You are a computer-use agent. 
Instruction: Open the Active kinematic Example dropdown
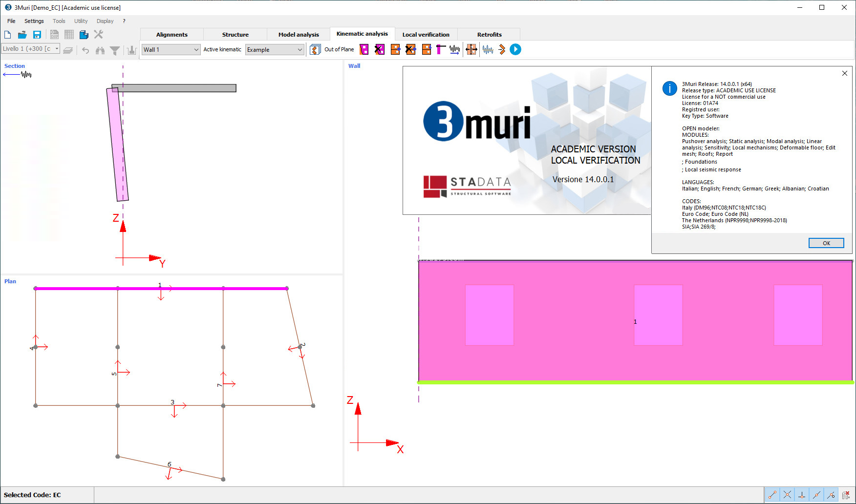coord(275,49)
